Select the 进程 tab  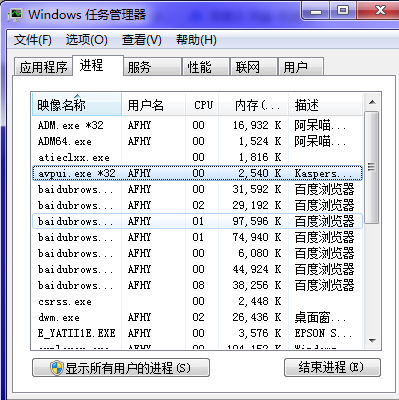pos(98,65)
